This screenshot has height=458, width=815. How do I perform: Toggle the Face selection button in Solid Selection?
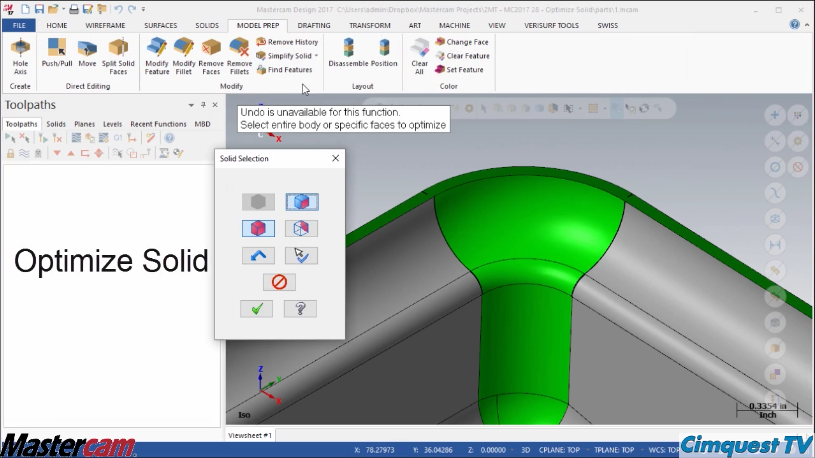click(302, 202)
